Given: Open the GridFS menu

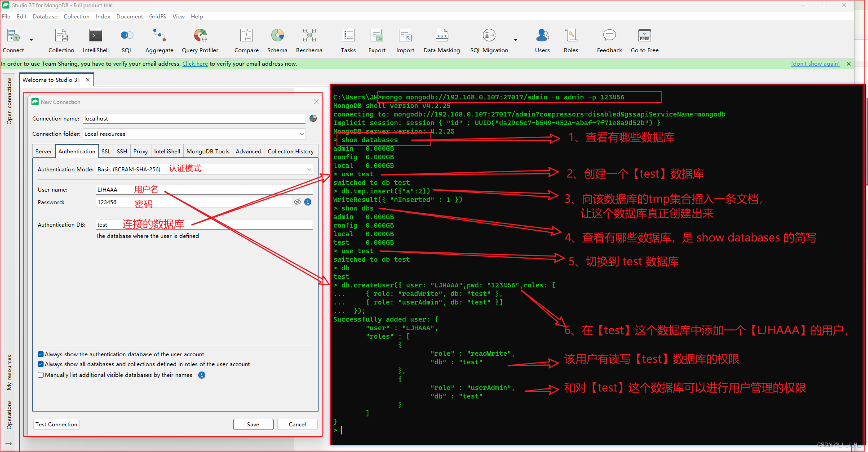Looking at the screenshot, I should point(157,17).
